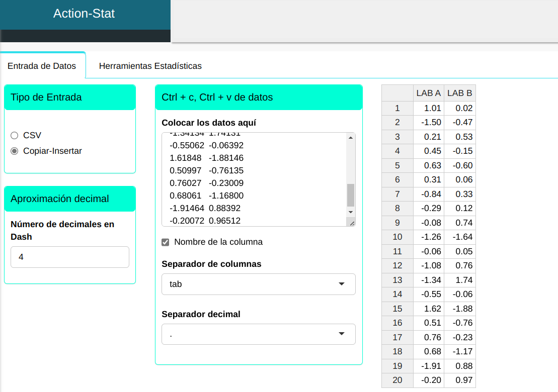558x392 pixels.
Task: Select row 10 header in data table
Action: [x=397, y=237]
